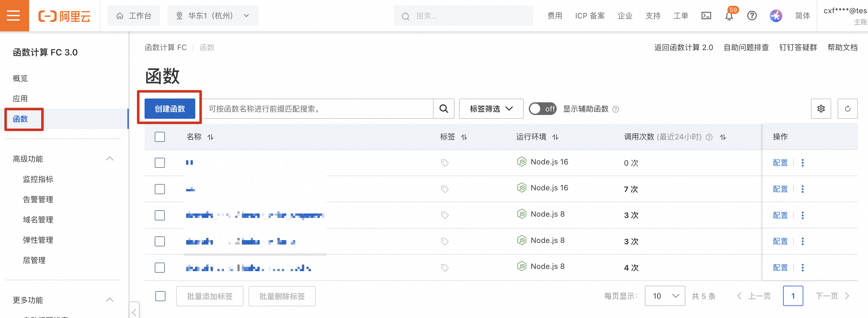868x318 pixels.
Task: Open the AI assistant icon
Action: (x=776, y=16)
